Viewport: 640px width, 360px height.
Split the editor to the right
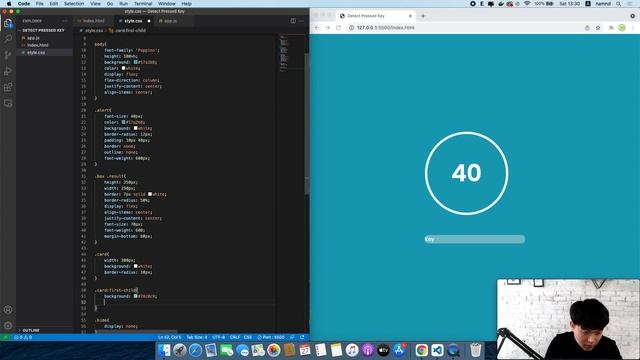[x=293, y=21]
